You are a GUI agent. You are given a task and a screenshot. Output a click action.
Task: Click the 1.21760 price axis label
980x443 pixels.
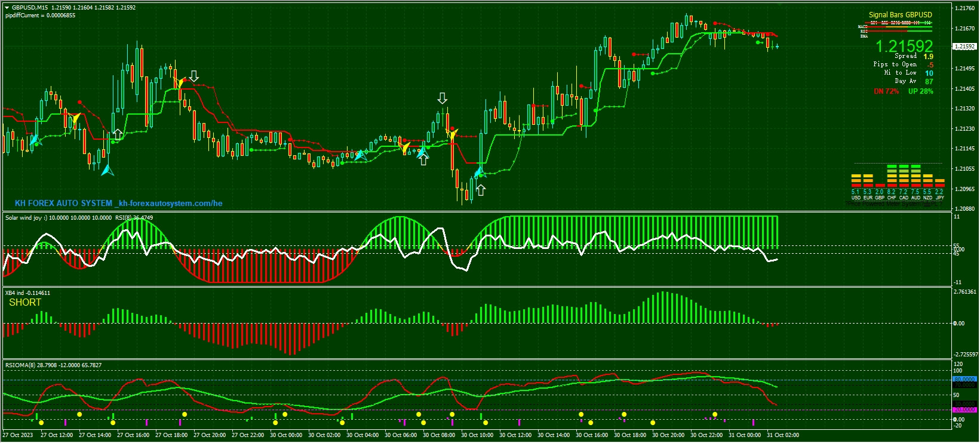pos(965,8)
